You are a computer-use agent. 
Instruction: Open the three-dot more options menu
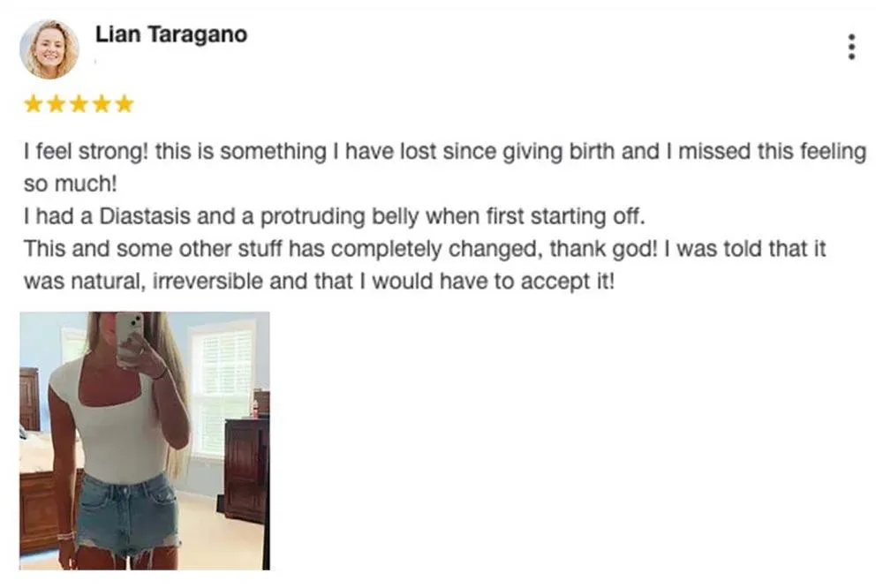pyautogui.click(x=851, y=47)
